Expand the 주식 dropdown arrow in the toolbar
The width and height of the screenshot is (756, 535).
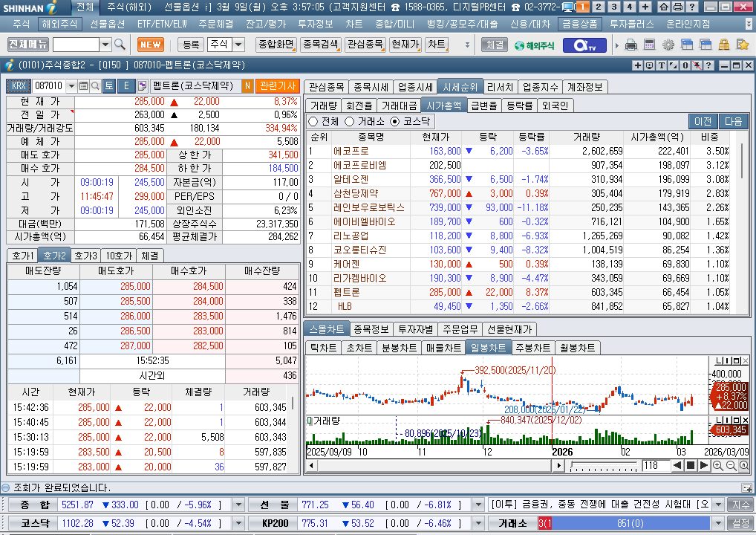238,45
